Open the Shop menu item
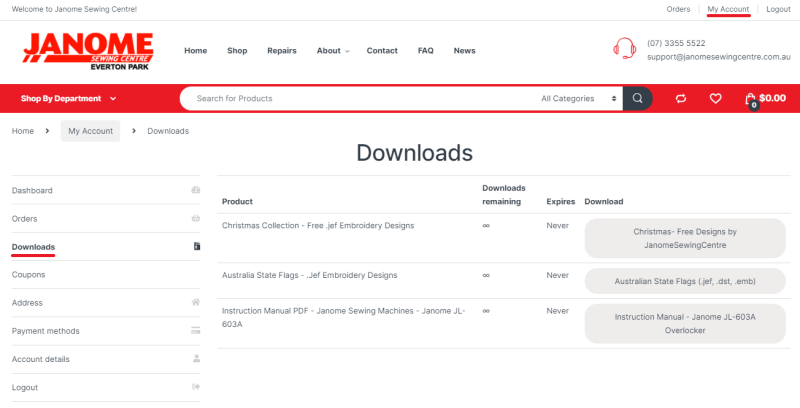This screenshot has width=800, height=408. (237, 50)
